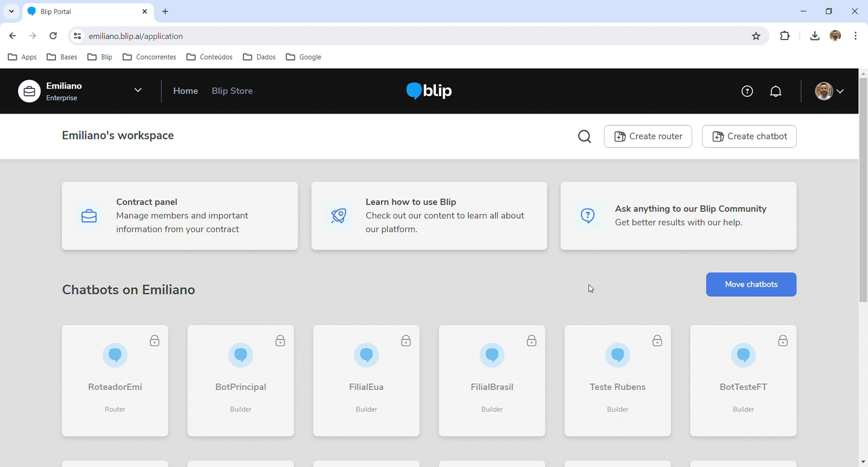Open the notifications bell
The image size is (868, 467).
(776, 91)
